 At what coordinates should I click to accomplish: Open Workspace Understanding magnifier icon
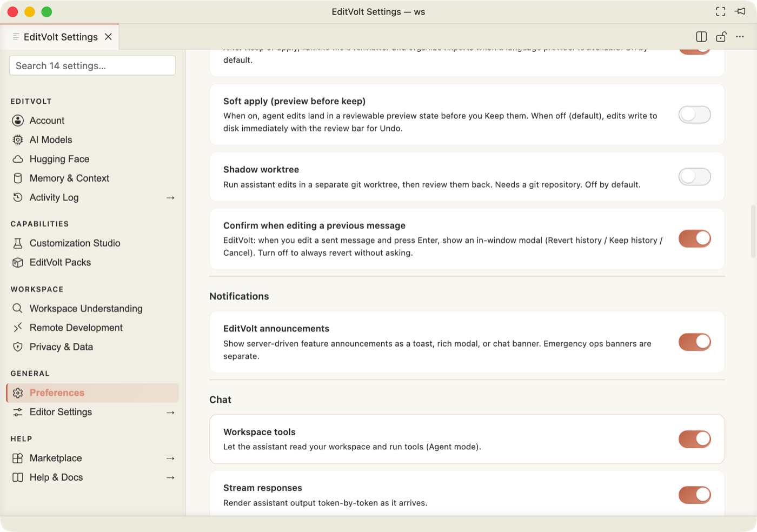point(18,309)
